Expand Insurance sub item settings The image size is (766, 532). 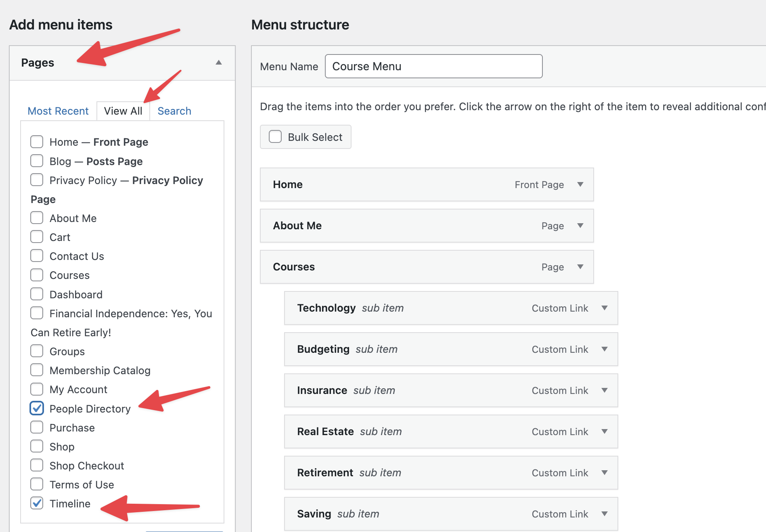tap(605, 390)
